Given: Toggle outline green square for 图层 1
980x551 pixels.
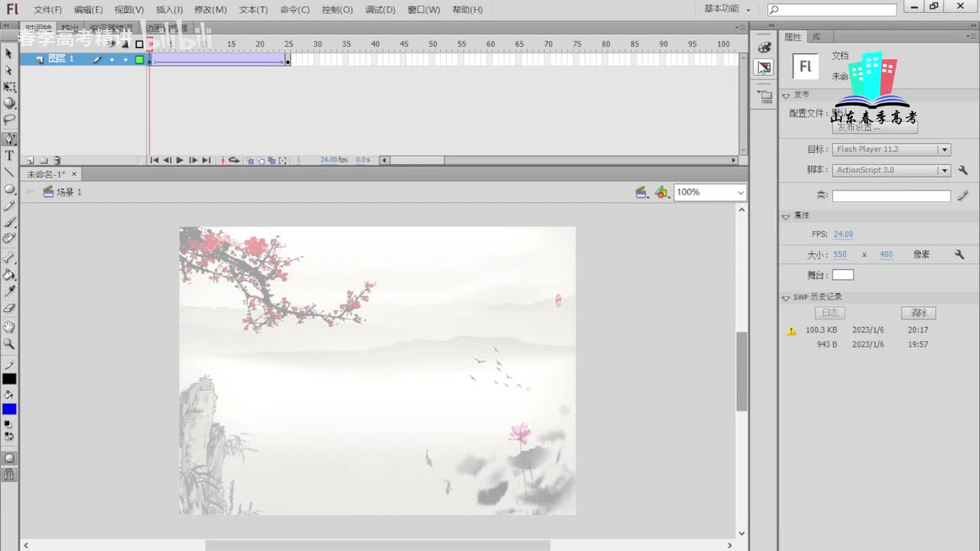Looking at the screenshot, I should click(x=139, y=59).
